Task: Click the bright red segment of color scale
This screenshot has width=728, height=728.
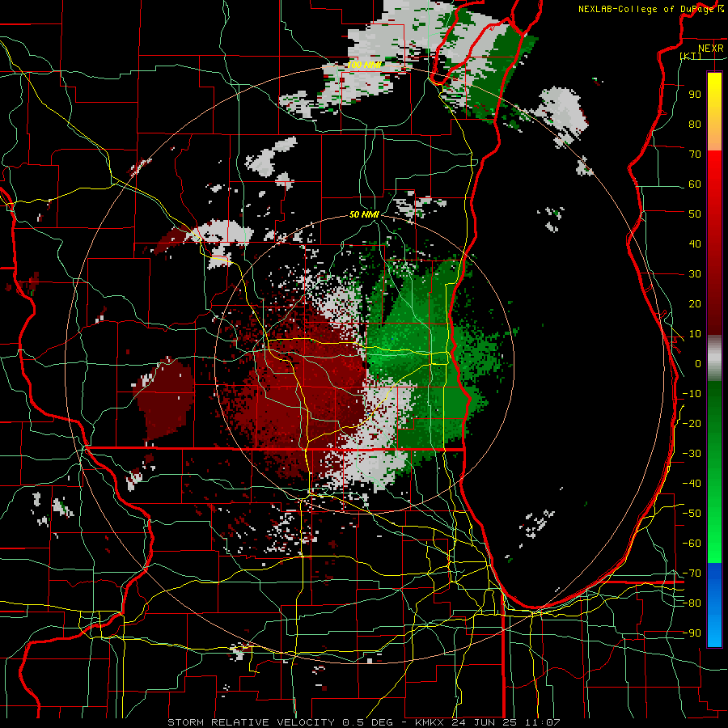Action: click(x=714, y=195)
